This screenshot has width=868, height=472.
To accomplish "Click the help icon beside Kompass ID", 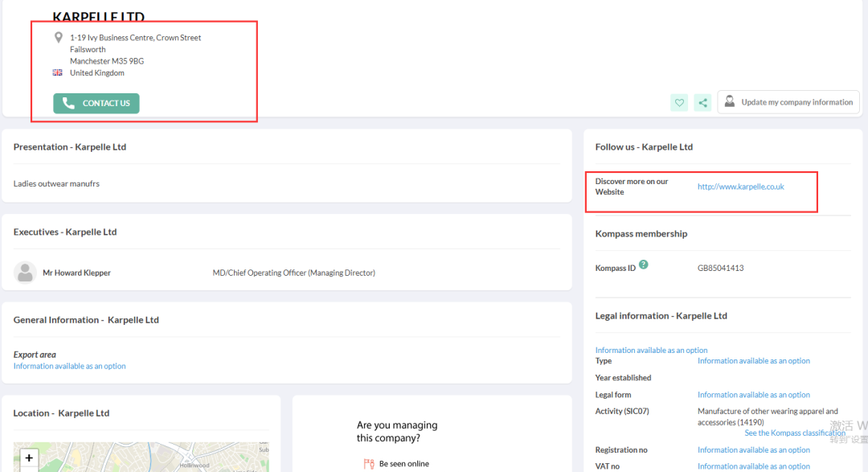I will (x=643, y=265).
